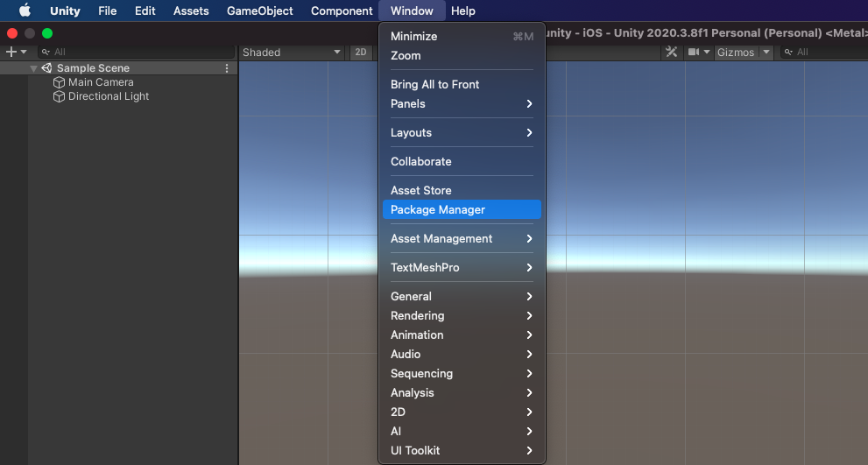868x465 pixels.
Task: Open the File menu
Action: pyautogui.click(x=108, y=11)
